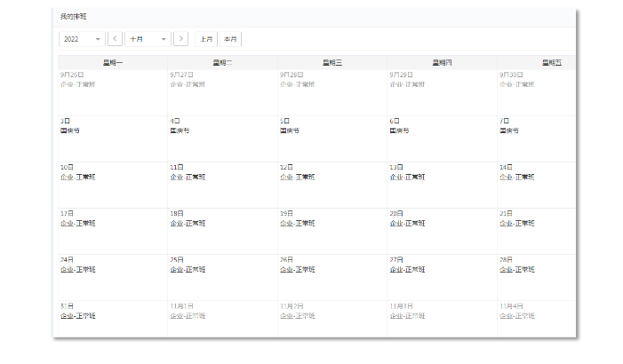Screen dimensions: 623x364
Task: Select the 我的排班 panel title
Action: coord(74,17)
